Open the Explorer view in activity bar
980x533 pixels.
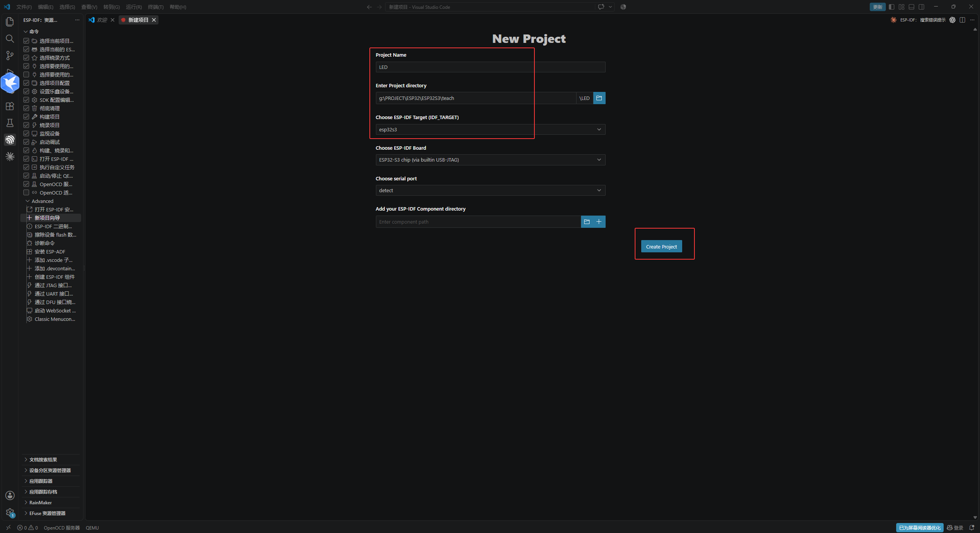(10, 22)
